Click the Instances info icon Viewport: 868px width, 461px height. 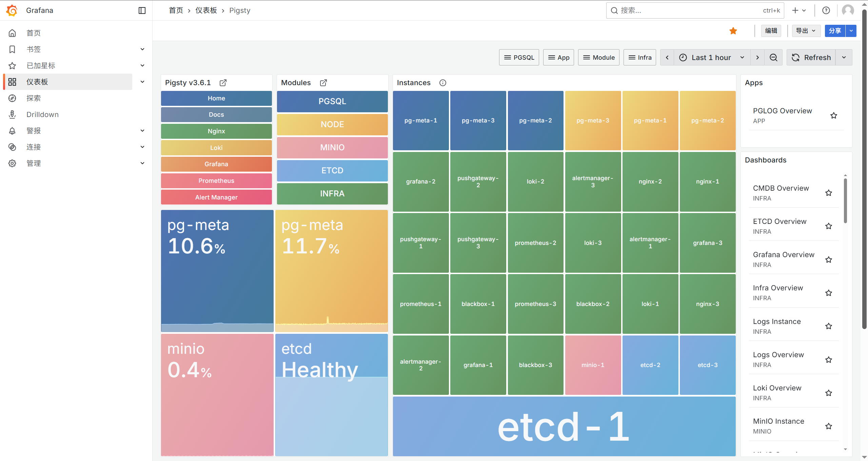443,83
